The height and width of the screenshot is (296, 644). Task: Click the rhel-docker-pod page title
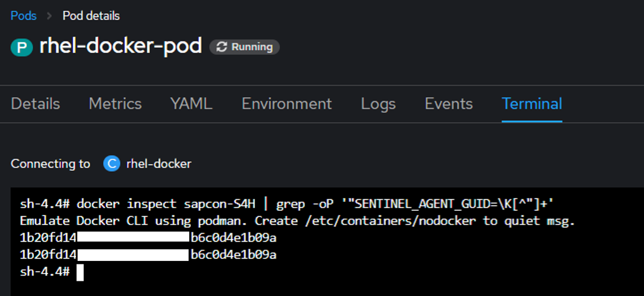(x=120, y=46)
